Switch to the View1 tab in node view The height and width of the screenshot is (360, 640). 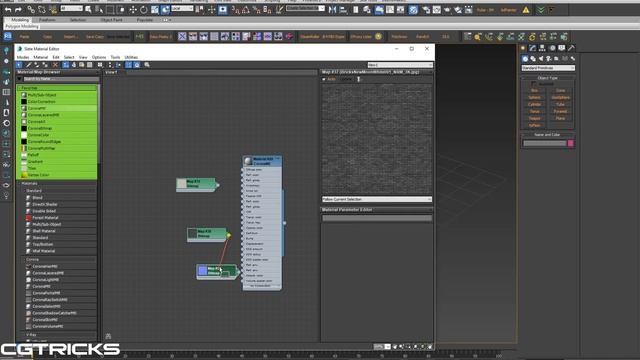coord(111,72)
